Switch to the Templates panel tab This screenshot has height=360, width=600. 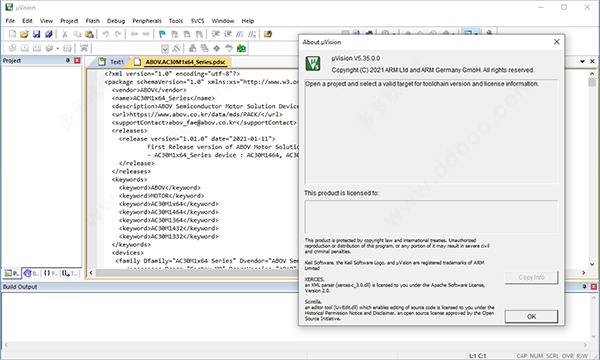pyautogui.click(x=70, y=273)
